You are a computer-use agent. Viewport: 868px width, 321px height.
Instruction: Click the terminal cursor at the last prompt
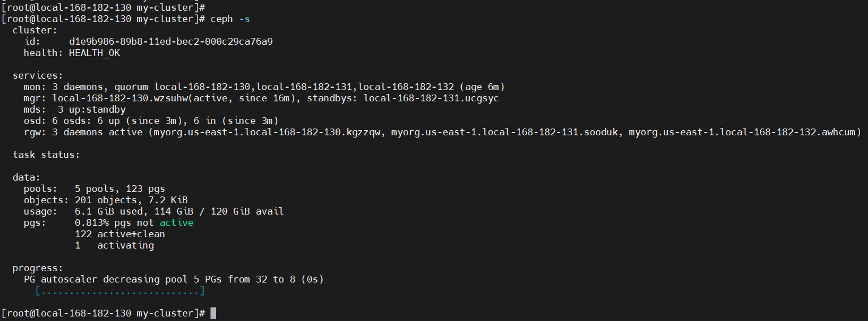click(213, 313)
